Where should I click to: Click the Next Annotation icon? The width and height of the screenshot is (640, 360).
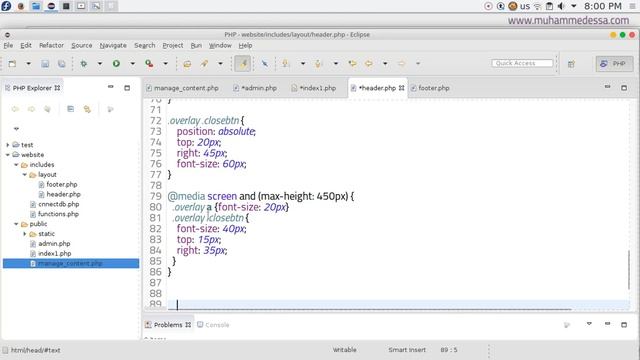point(286,64)
